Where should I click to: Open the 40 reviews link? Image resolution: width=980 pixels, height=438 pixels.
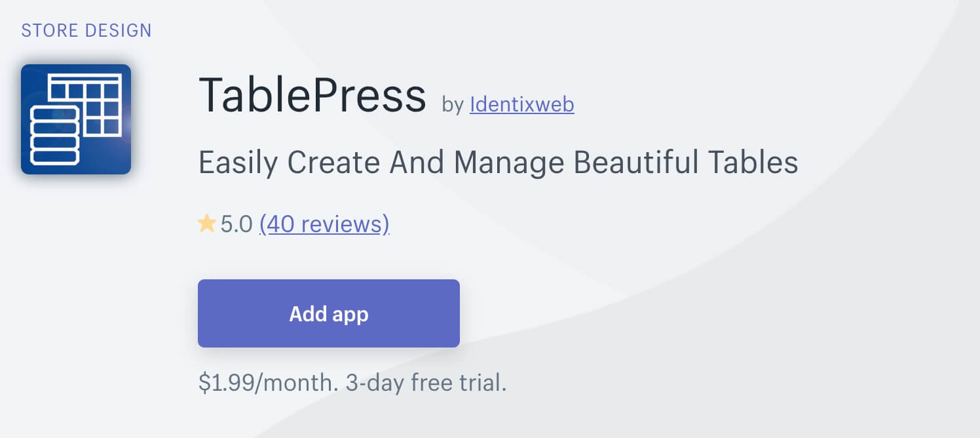click(324, 224)
